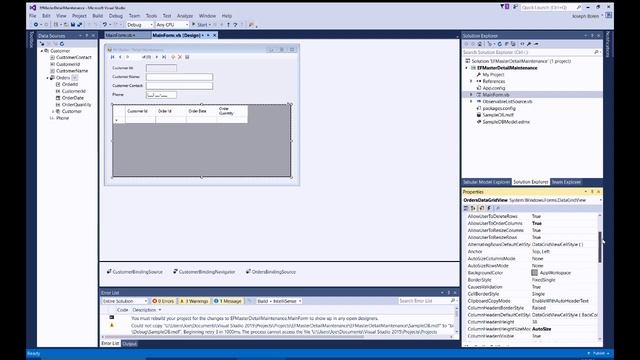The width and height of the screenshot is (640, 360).
Task: Click navigator Move First icon on form
Action: 112,57
